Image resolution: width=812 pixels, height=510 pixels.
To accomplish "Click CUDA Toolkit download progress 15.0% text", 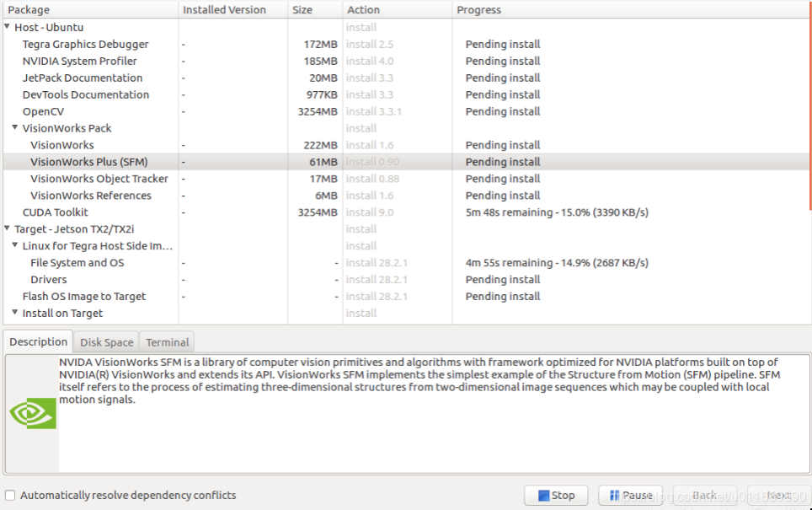I will point(557,212).
